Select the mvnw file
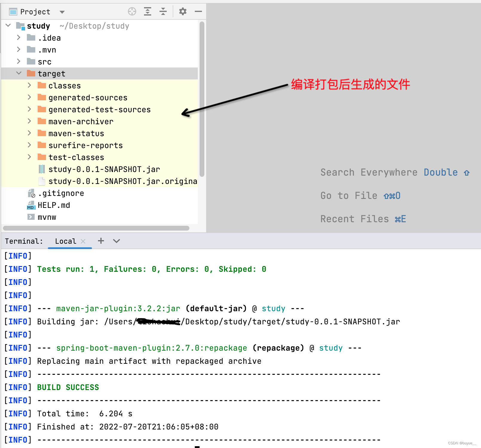Screen dimensions: 481x448 pos(47,217)
